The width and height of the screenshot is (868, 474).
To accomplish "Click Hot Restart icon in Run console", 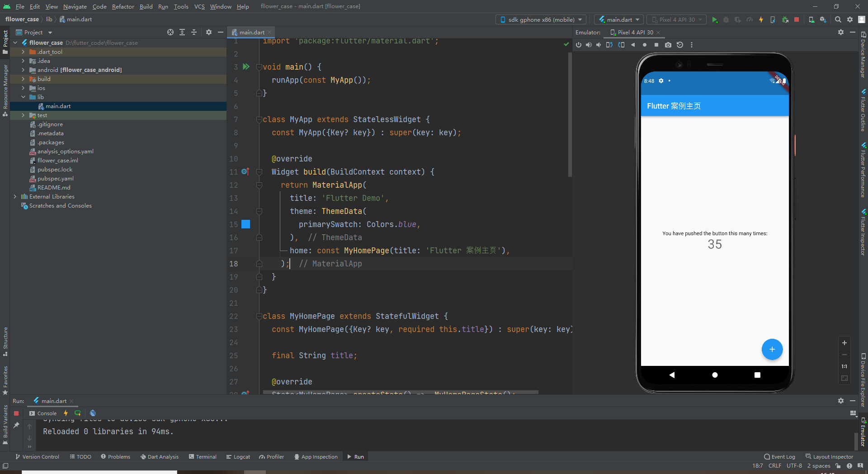I will (78, 413).
